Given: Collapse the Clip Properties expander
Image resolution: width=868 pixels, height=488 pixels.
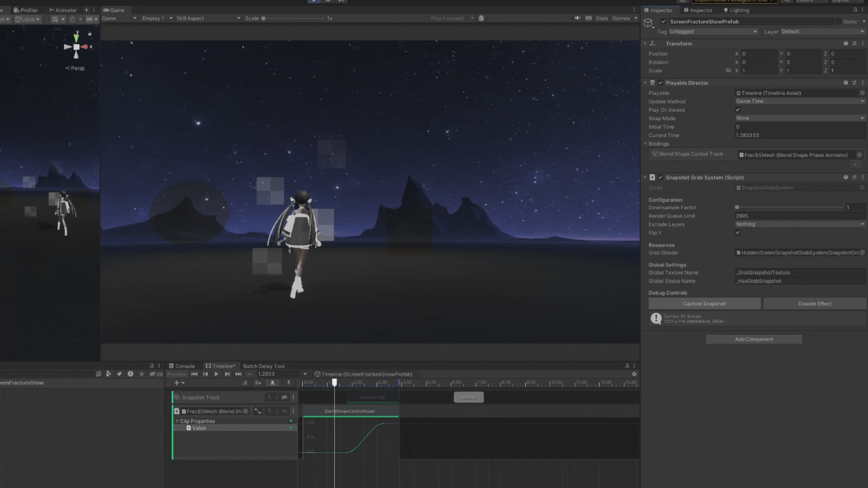Looking at the screenshot, I should click(177, 421).
